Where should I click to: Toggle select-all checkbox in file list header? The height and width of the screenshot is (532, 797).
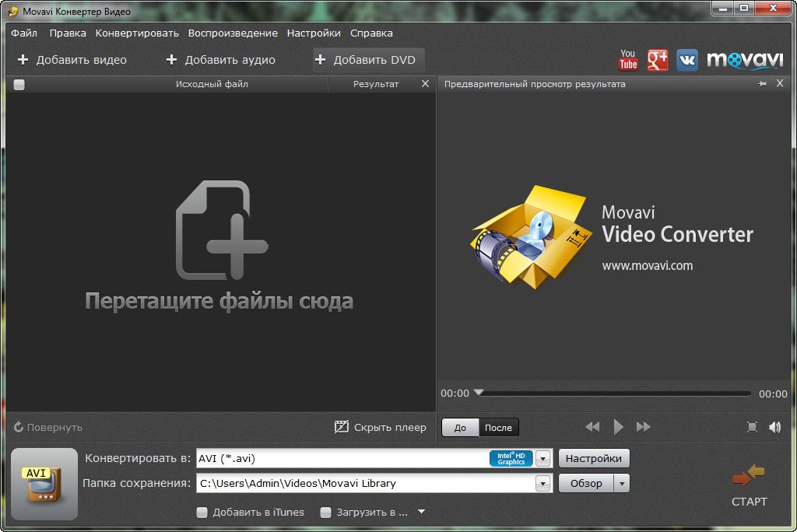tap(19, 85)
